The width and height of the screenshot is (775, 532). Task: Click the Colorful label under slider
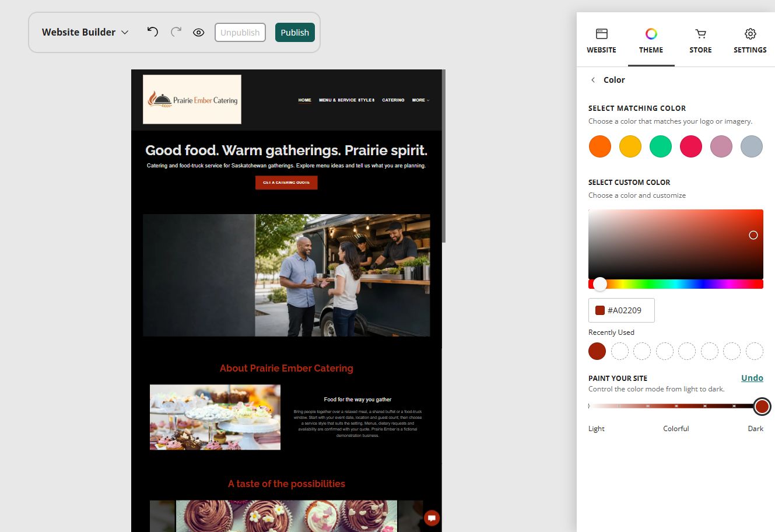(676, 429)
